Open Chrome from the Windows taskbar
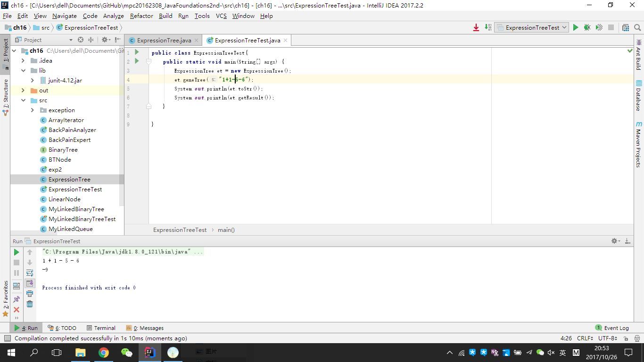Viewport: 644px width, 362px height. point(104,352)
